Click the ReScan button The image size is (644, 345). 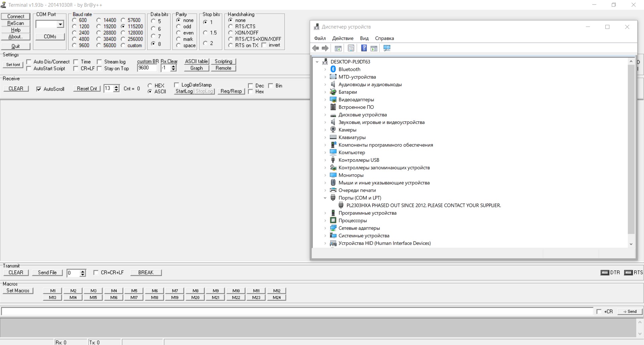coord(15,23)
